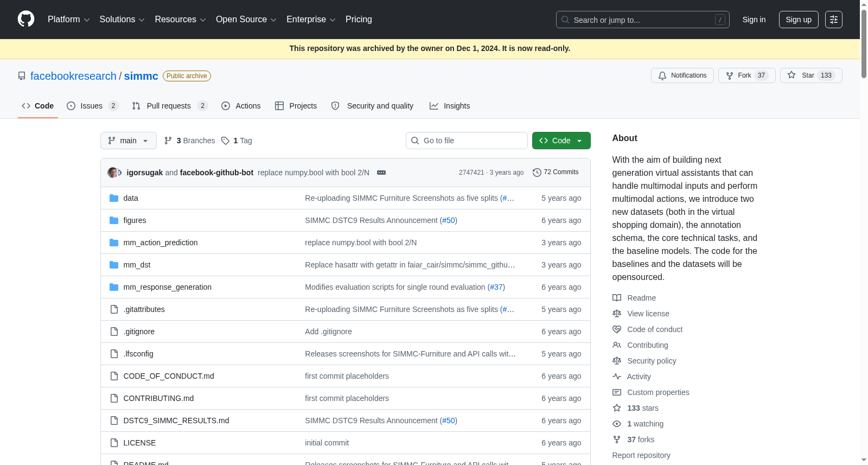Open pull request #50 link in figures row
Viewport: 868px width, 465px height.
449,220
